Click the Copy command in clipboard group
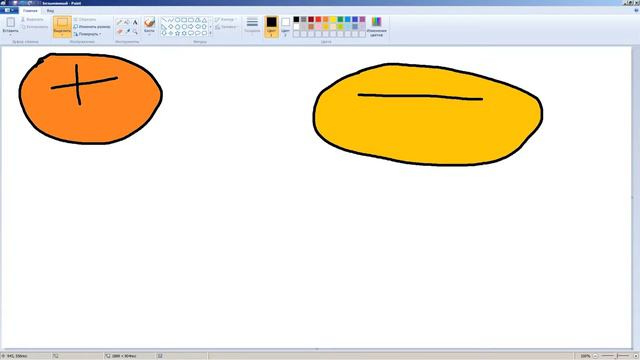This screenshot has height=360, width=640. 34,27
